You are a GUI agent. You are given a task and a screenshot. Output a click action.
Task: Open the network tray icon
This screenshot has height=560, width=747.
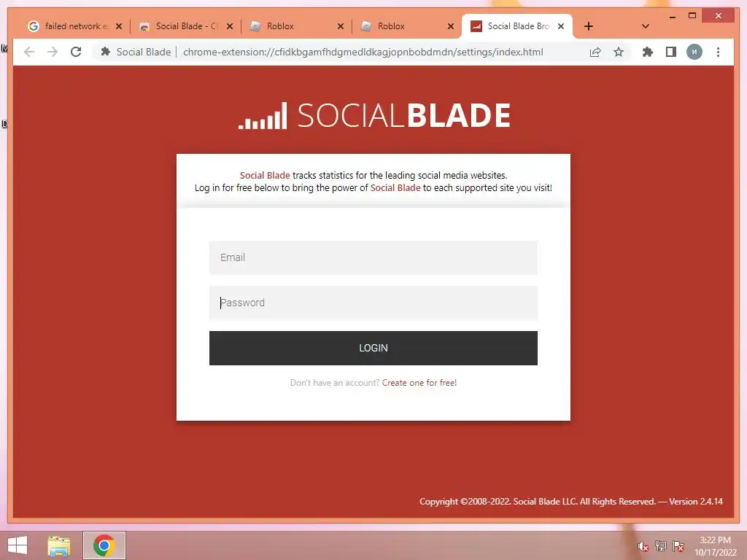[x=660, y=545]
